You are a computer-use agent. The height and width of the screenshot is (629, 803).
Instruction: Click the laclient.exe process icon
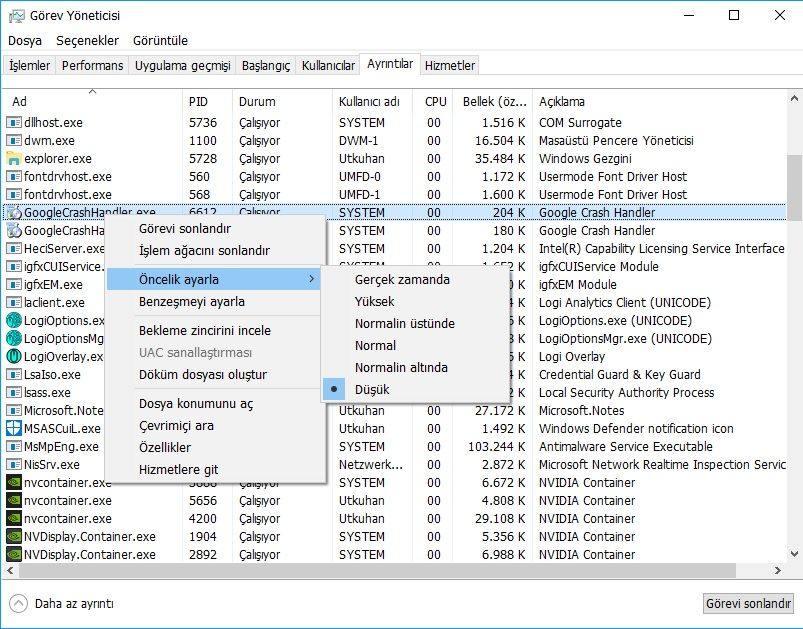(14, 302)
